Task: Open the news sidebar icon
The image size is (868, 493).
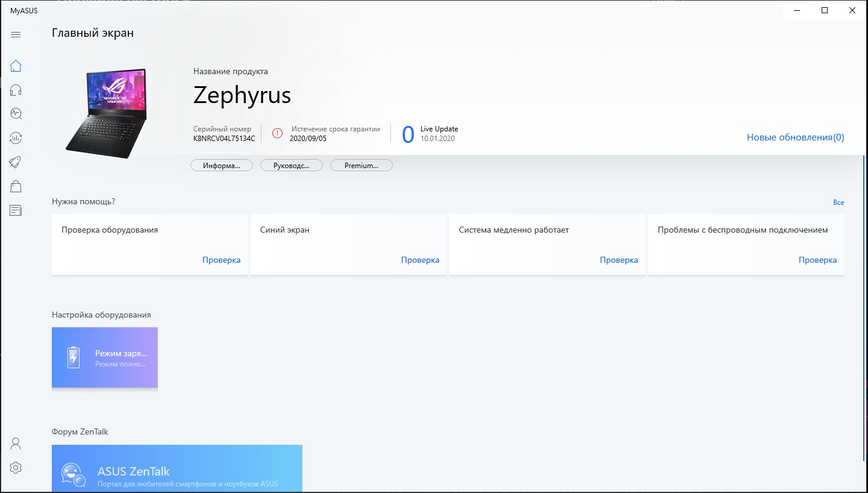Action: pyautogui.click(x=16, y=210)
